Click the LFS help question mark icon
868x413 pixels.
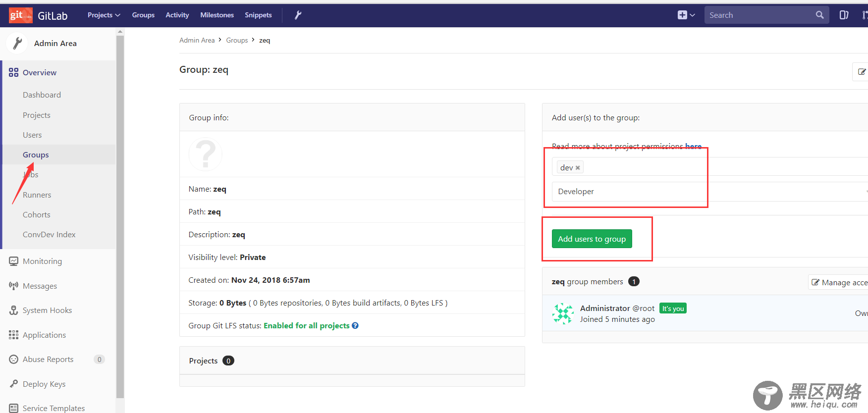pyautogui.click(x=355, y=325)
